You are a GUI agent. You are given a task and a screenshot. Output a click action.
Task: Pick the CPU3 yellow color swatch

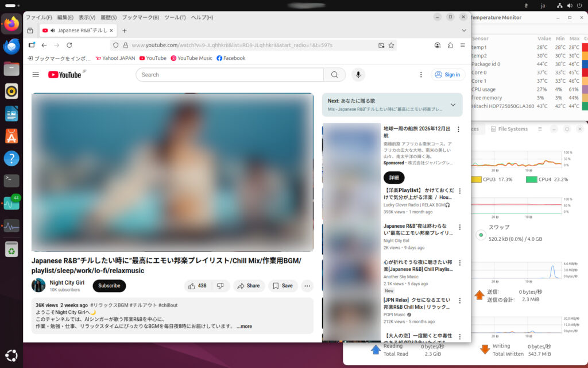pyautogui.click(x=476, y=179)
